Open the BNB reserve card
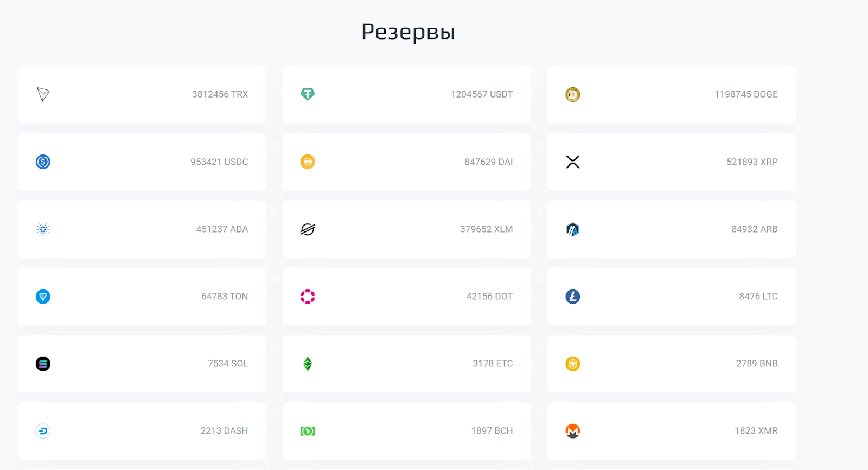Viewport: 868px width, 470px height. pyautogui.click(x=671, y=363)
